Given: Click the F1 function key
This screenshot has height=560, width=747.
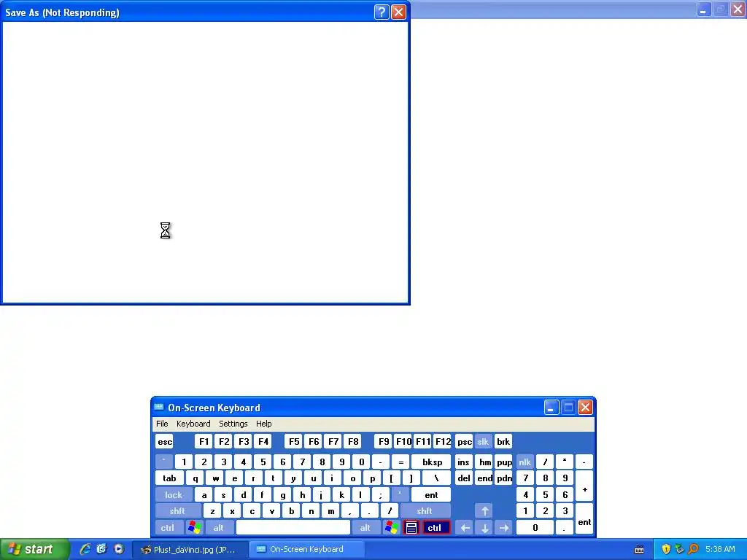Looking at the screenshot, I should tap(204, 441).
